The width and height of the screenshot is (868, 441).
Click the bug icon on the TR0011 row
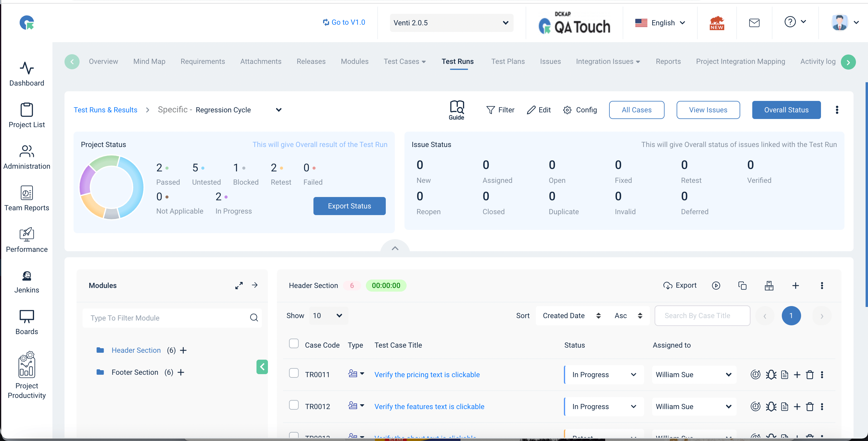pos(771,375)
